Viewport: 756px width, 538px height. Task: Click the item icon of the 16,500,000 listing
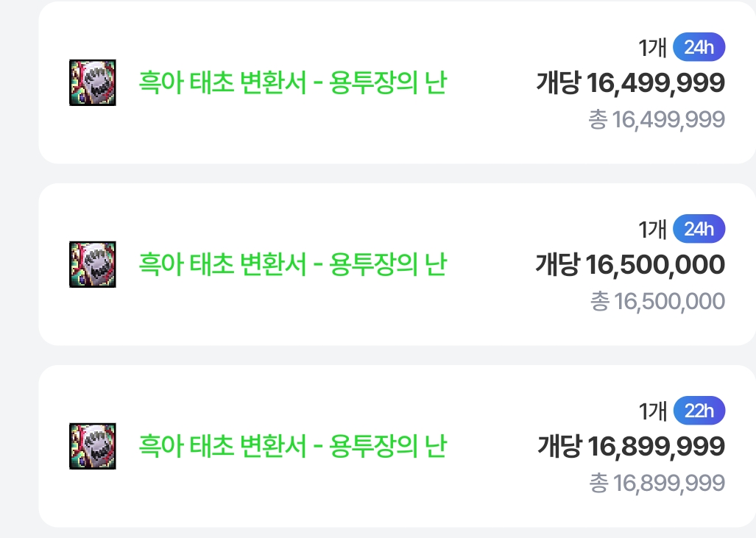pyautogui.click(x=93, y=264)
